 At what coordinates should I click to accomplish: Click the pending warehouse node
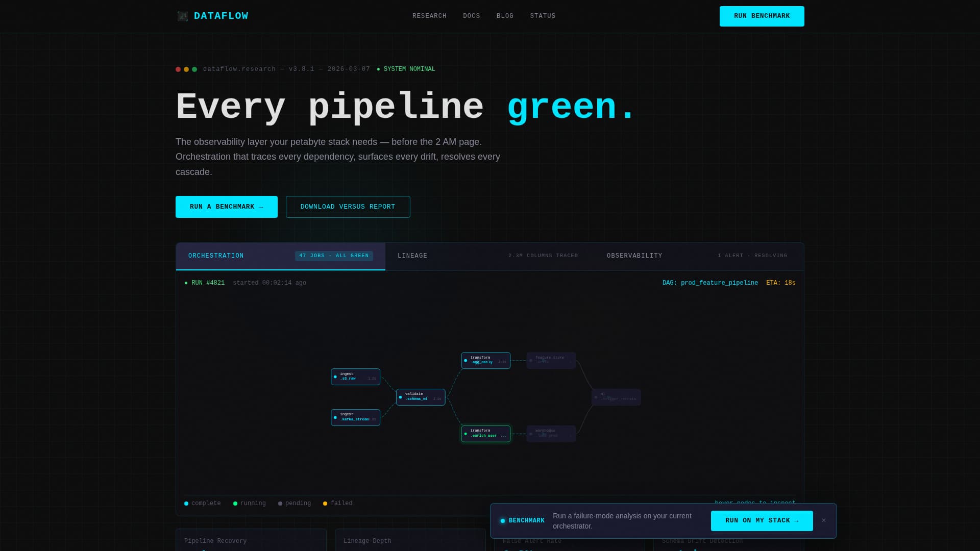tap(551, 434)
